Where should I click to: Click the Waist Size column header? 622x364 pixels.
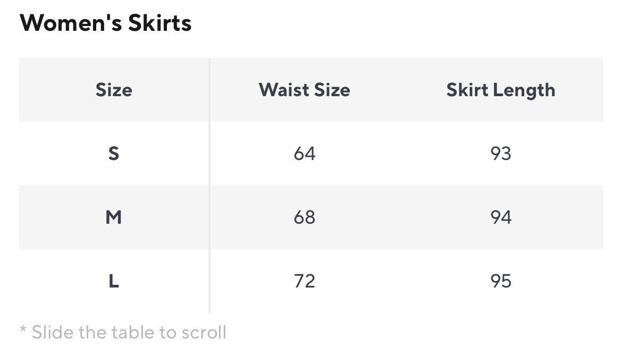point(304,90)
